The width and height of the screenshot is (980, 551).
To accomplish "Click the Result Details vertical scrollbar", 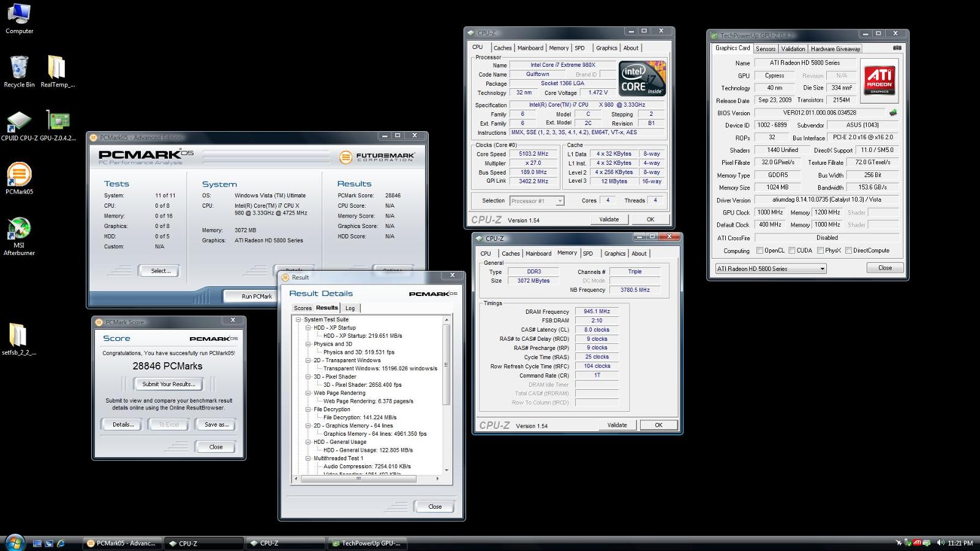I will tap(447, 365).
